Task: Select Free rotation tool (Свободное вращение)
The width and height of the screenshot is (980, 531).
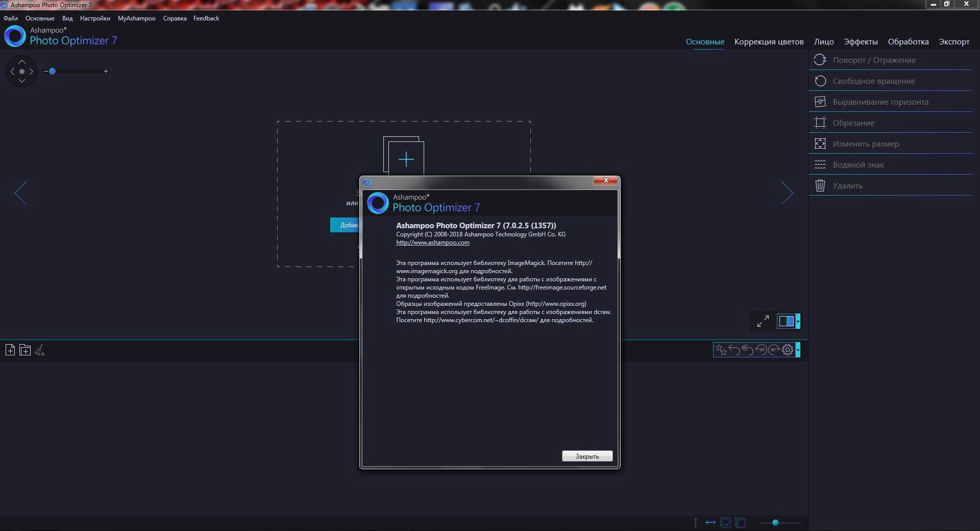Action: click(890, 81)
